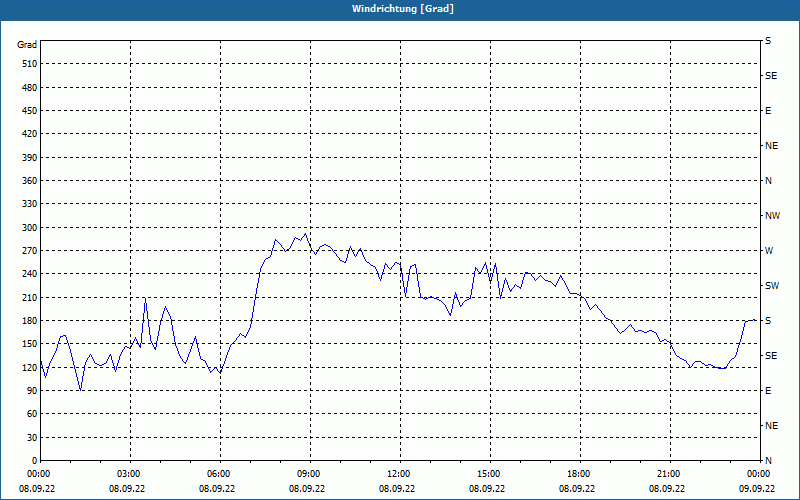This screenshot has height=500, width=800.
Task: Click the 15:00 time label
Action: point(490,474)
